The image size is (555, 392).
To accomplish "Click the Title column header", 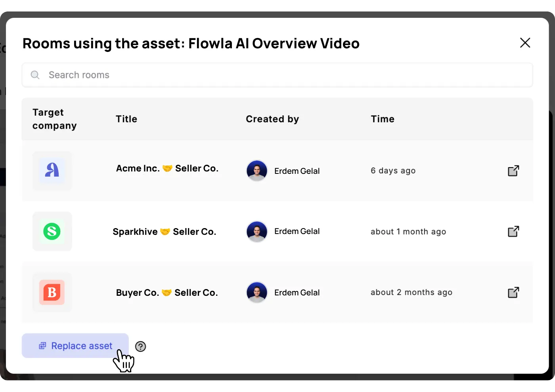I will pyautogui.click(x=126, y=119).
